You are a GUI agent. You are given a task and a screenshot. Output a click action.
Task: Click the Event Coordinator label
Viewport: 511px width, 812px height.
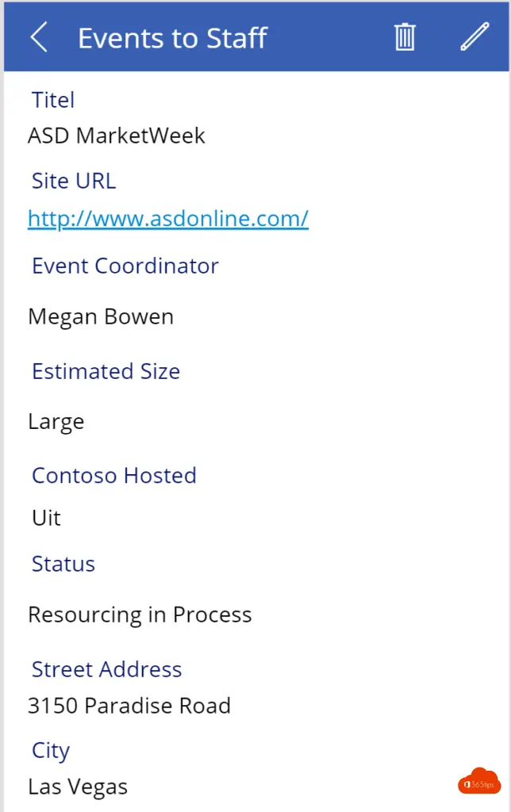tap(125, 266)
